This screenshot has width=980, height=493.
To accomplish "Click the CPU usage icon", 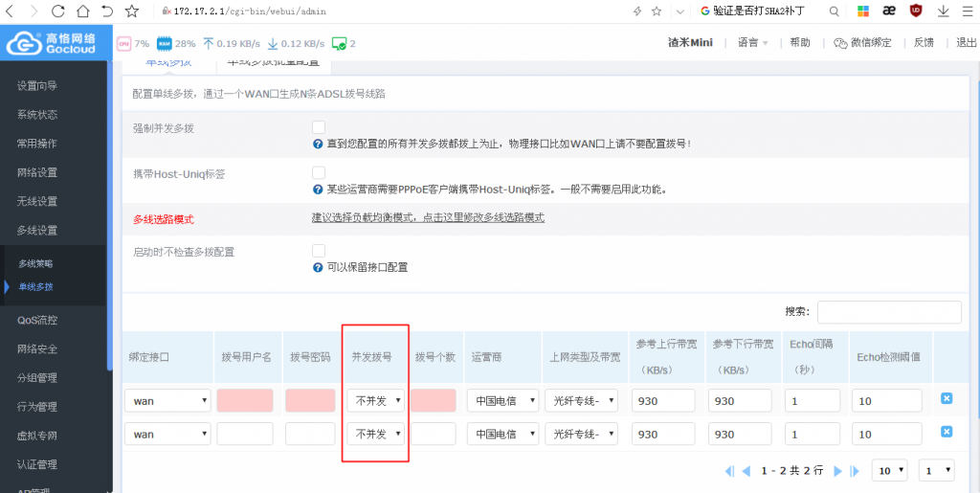I will click(123, 44).
